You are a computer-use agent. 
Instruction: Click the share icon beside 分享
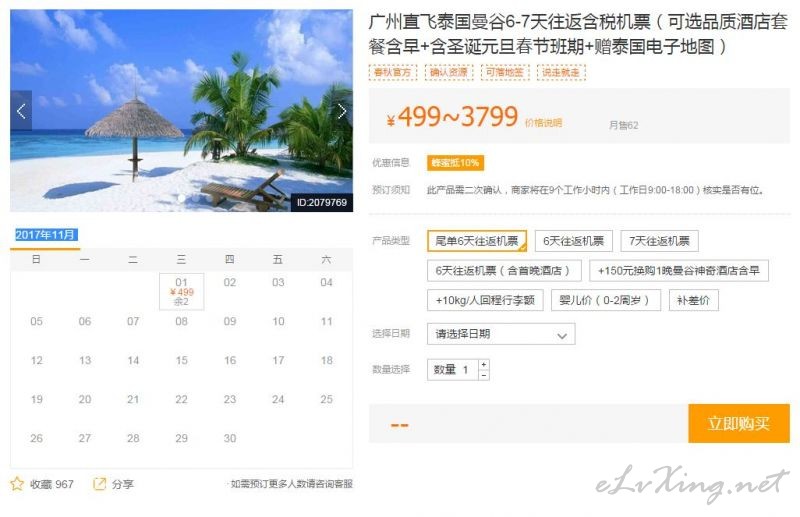pyautogui.click(x=99, y=483)
